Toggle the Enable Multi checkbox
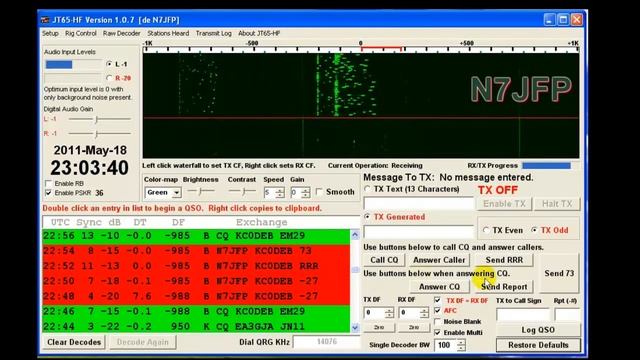640x360 pixels. tap(438, 333)
